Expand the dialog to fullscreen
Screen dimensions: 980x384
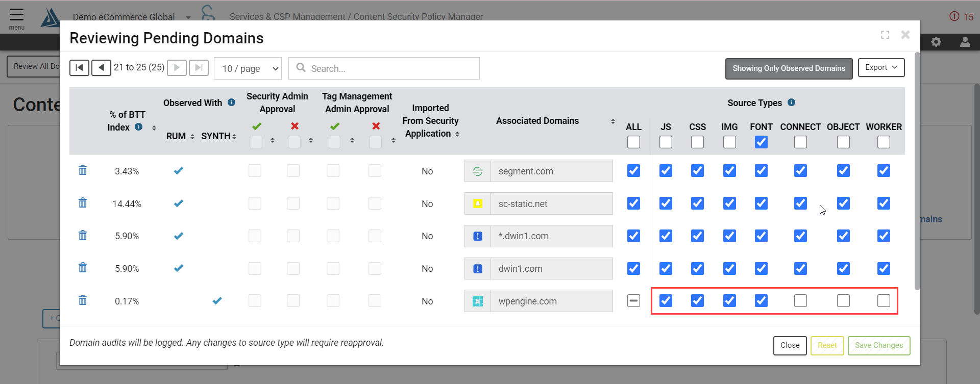(885, 35)
